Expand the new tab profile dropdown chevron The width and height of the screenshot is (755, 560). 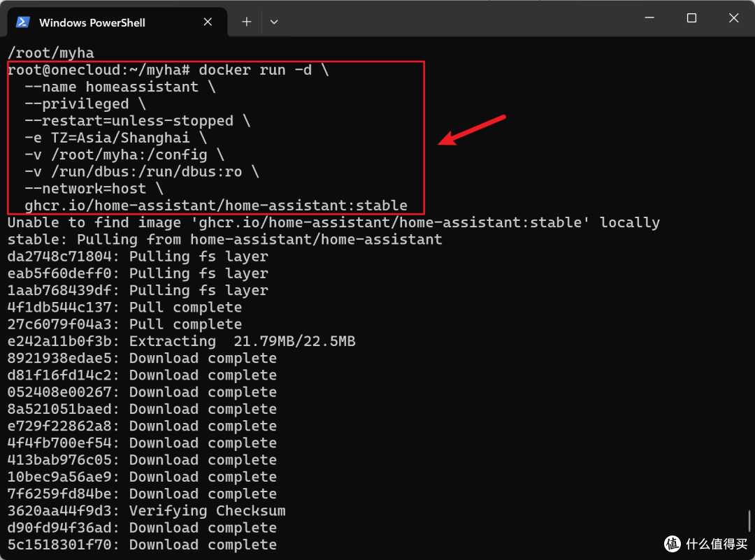[x=274, y=22]
